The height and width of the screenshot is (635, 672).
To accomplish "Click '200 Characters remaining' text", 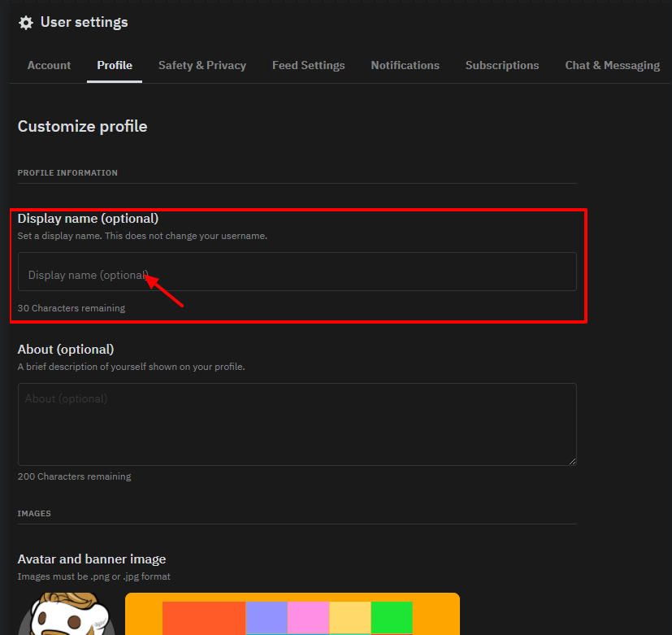I will coord(74,476).
